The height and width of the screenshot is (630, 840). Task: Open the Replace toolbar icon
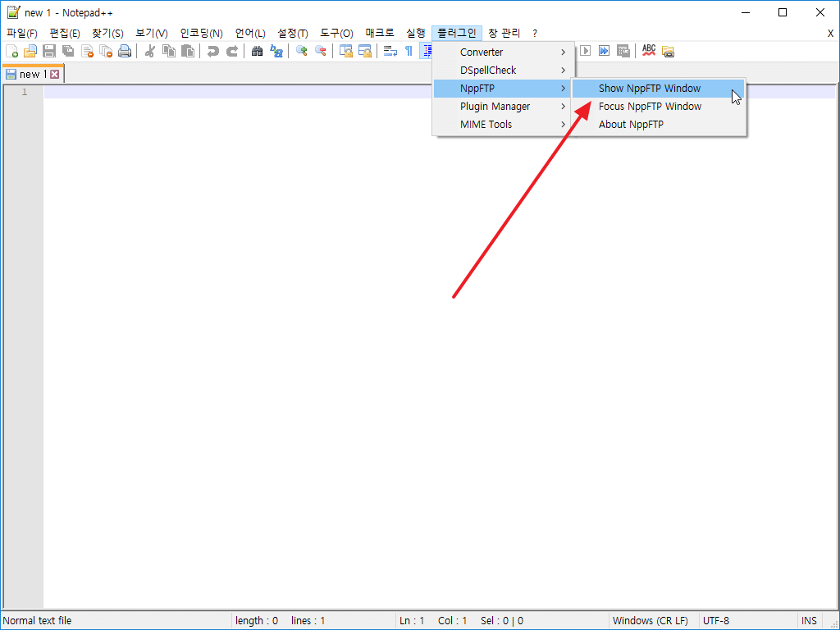(276, 51)
